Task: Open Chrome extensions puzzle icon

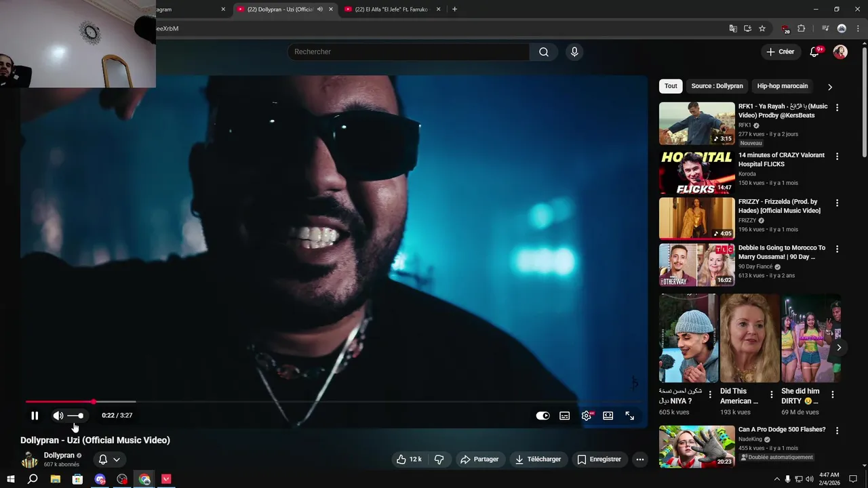Action: click(802, 28)
